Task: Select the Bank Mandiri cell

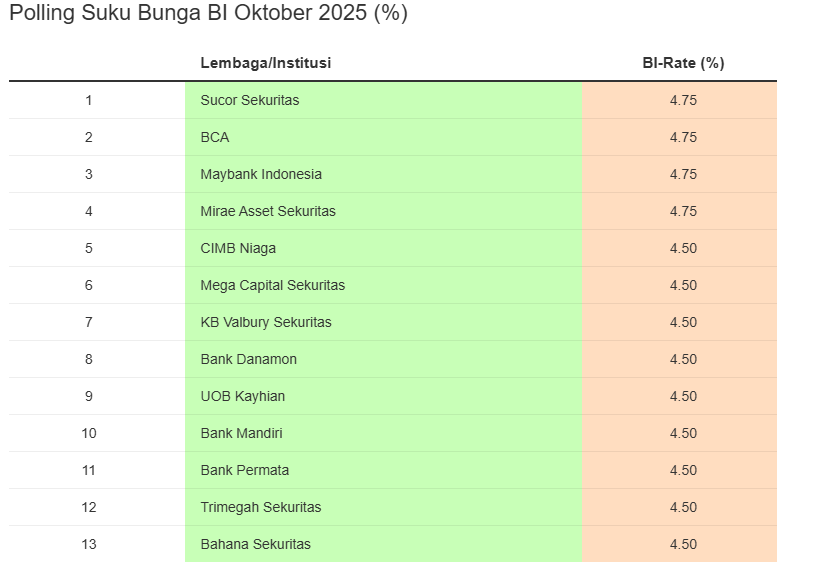Action: (241, 433)
